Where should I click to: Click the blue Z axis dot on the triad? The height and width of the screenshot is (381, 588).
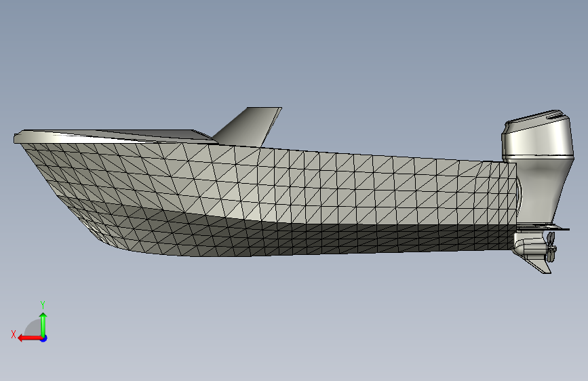[44, 338]
